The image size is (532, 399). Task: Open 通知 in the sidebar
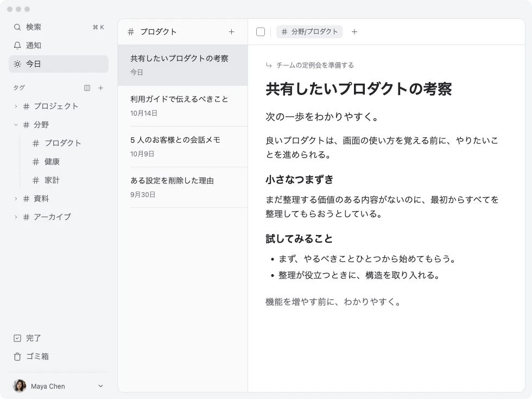[59, 46]
